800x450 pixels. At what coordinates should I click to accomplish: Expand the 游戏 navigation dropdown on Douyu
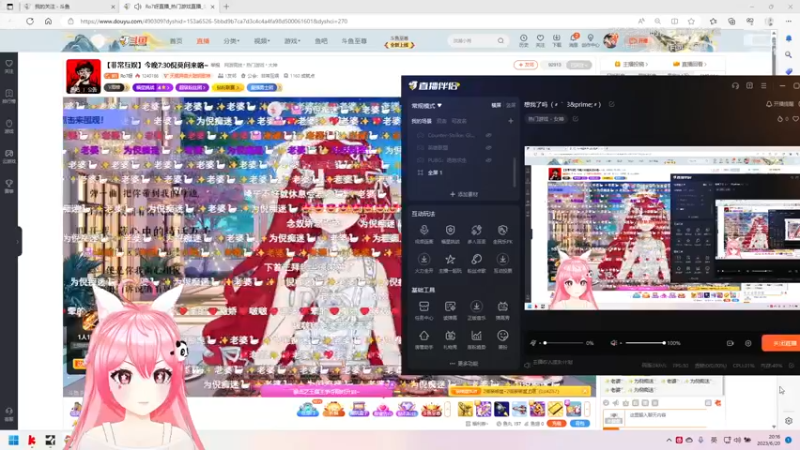[x=292, y=41]
